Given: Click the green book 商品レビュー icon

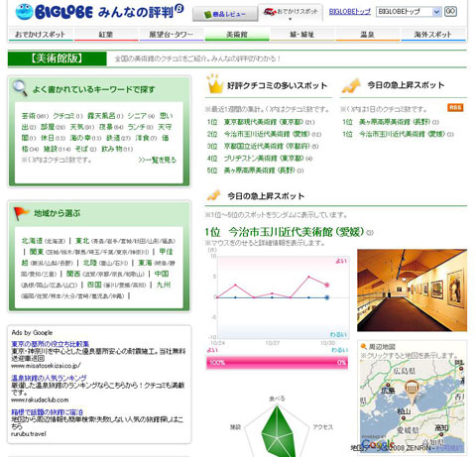Looking at the screenshot, I should (207, 15).
